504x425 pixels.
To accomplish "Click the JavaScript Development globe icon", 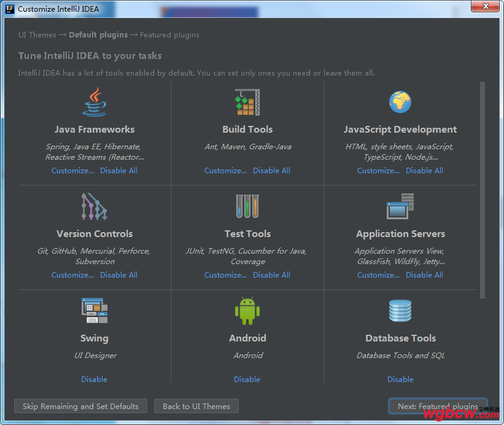I will point(400,102).
